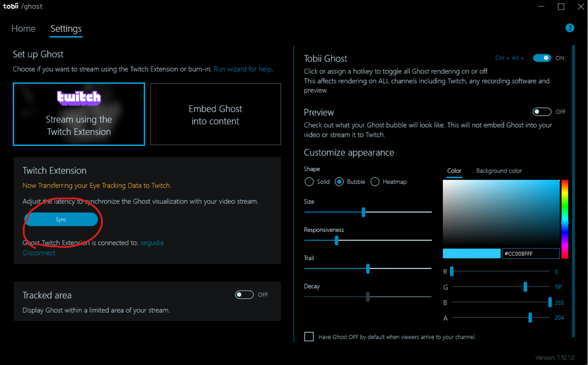Image resolution: width=588 pixels, height=365 pixels.
Task: Choose Stream using the Twitch Extension
Action: pyautogui.click(x=79, y=114)
